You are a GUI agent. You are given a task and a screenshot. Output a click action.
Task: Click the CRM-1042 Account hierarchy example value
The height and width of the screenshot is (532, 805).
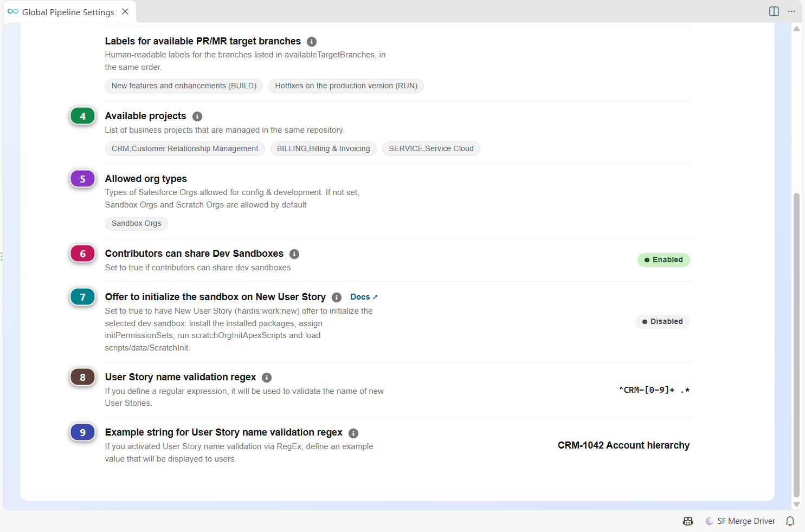pyautogui.click(x=623, y=445)
